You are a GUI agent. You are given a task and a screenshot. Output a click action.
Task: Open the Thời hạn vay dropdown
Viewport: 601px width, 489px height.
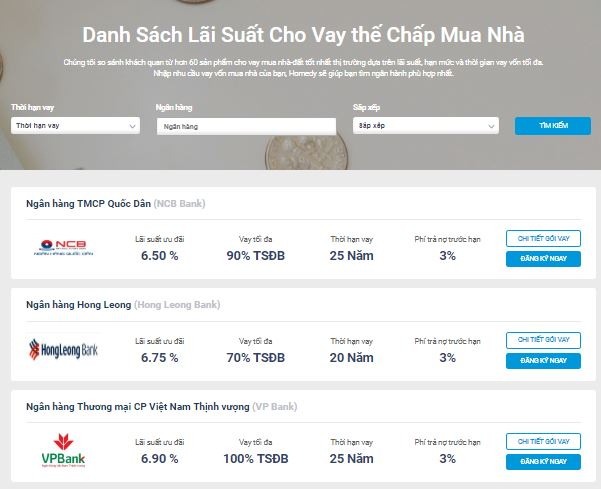[76, 126]
